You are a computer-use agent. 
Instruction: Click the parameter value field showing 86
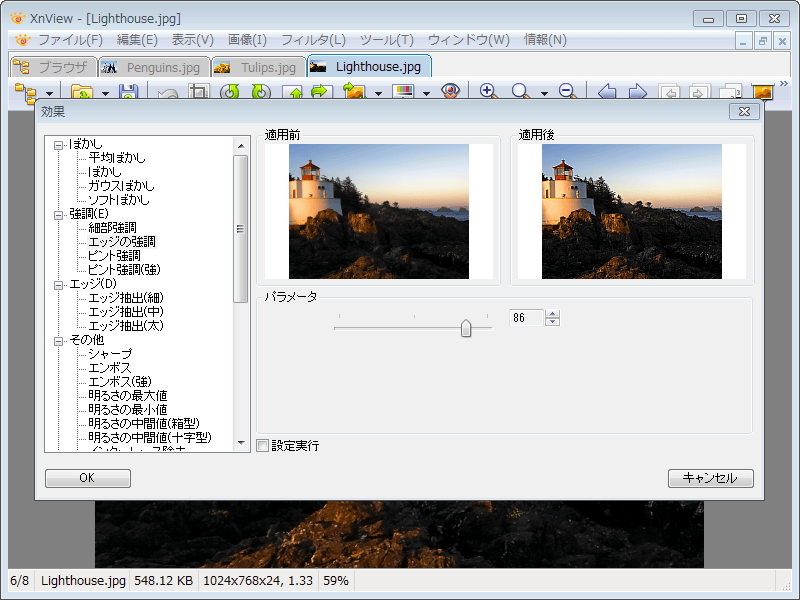tap(526, 318)
